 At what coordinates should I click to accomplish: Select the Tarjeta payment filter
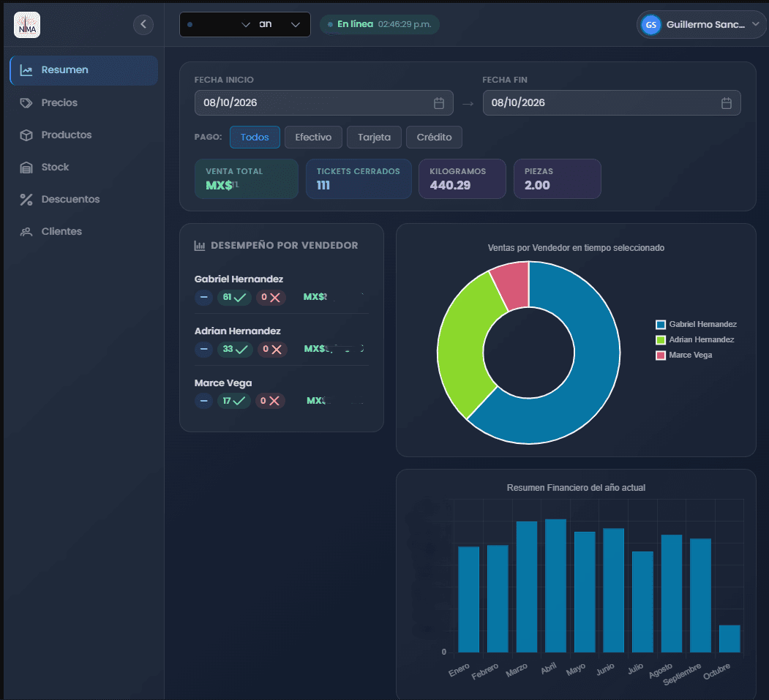[x=374, y=138]
